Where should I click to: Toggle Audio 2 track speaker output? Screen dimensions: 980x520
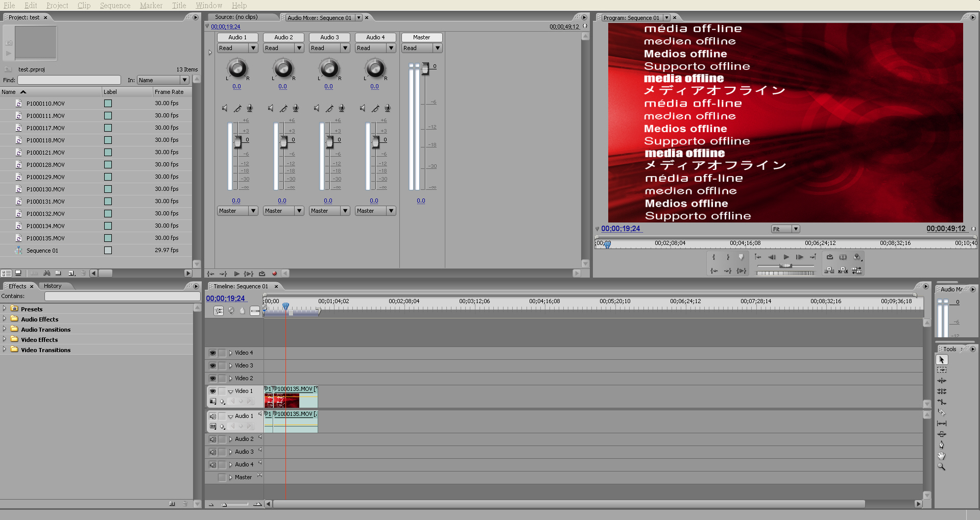click(212, 439)
